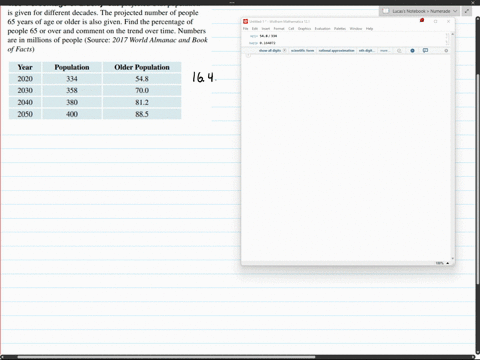This screenshot has width=480, height=360.
Task: Open the Window menu in Mathematica
Action: tap(356, 29)
